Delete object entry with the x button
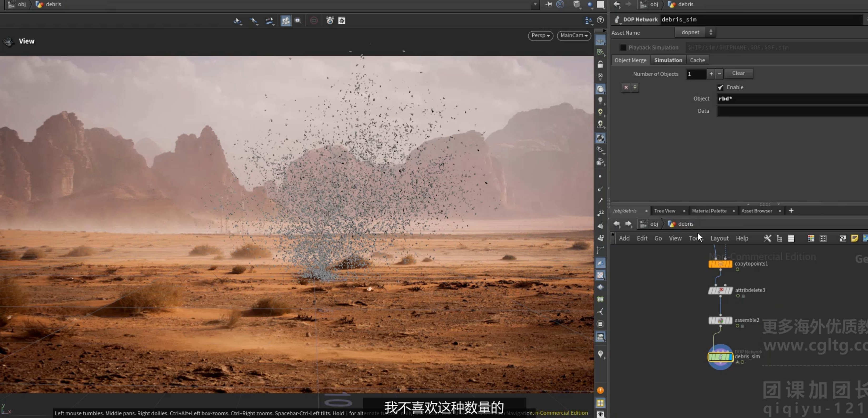Image resolution: width=868 pixels, height=418 pixels. [626, 88]
